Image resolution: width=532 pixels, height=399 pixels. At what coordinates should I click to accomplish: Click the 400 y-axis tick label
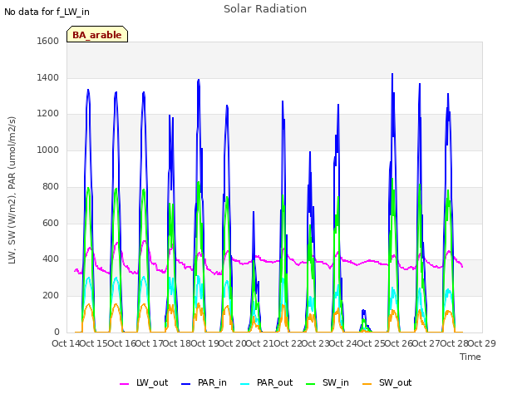coord(51,259)
